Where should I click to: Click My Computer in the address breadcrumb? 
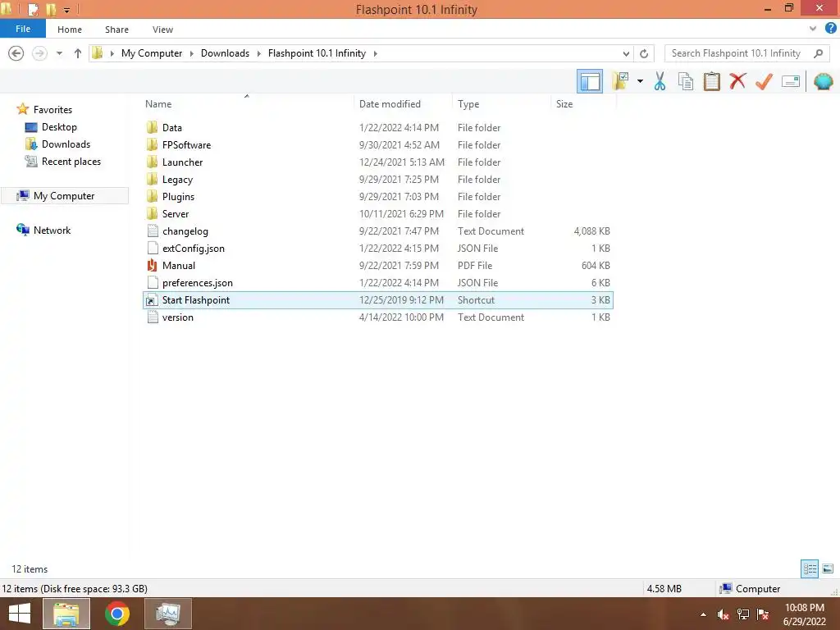[152, 53]
